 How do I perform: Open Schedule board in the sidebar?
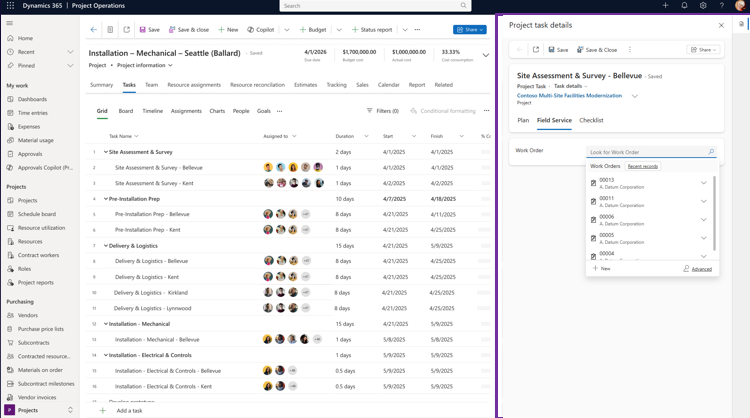[37, 214]
